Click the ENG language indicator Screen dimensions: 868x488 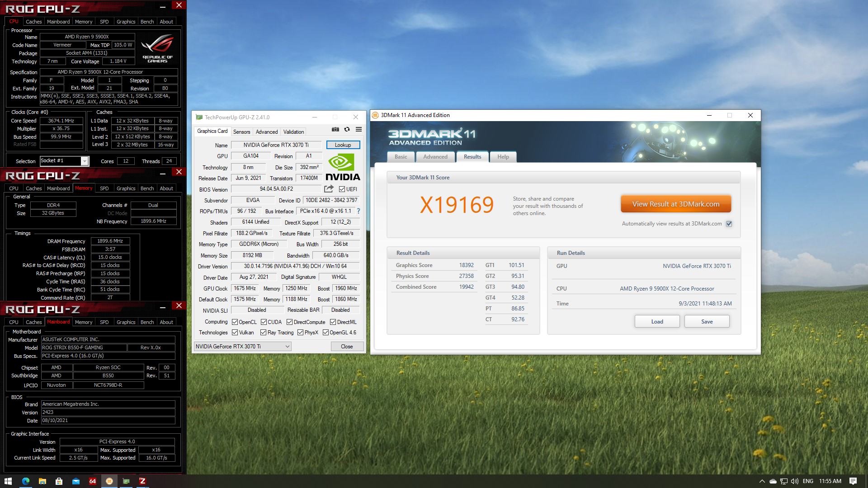click(x=808, y=481)
